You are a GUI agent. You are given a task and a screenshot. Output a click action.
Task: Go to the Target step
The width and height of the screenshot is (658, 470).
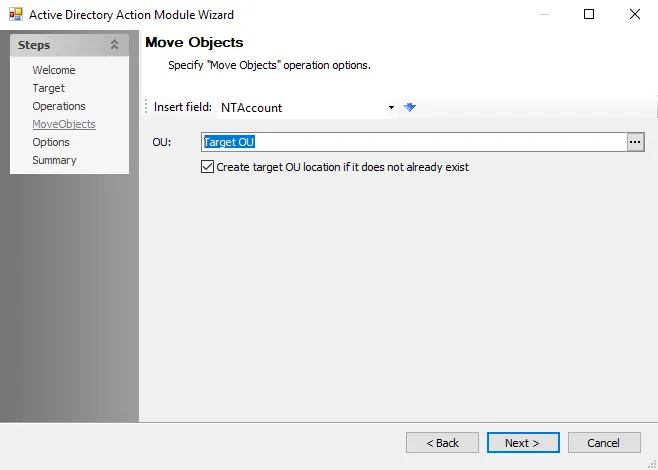49,88
